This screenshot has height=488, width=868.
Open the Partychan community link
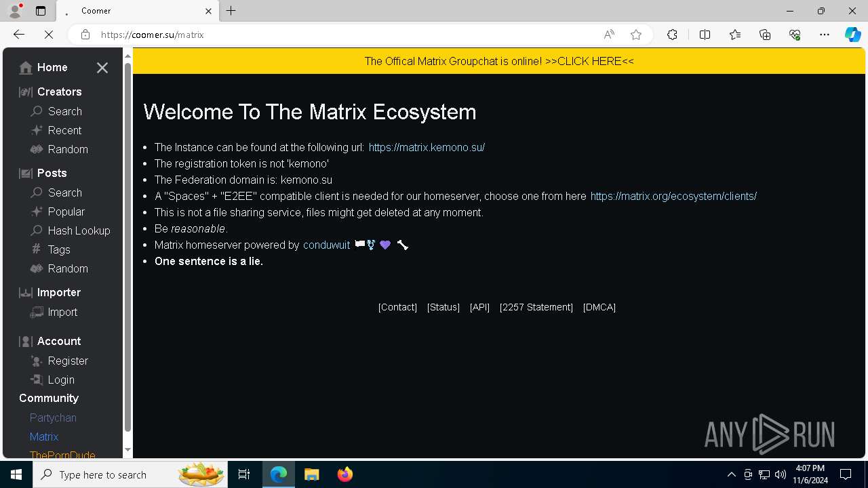tap(53, 418)
